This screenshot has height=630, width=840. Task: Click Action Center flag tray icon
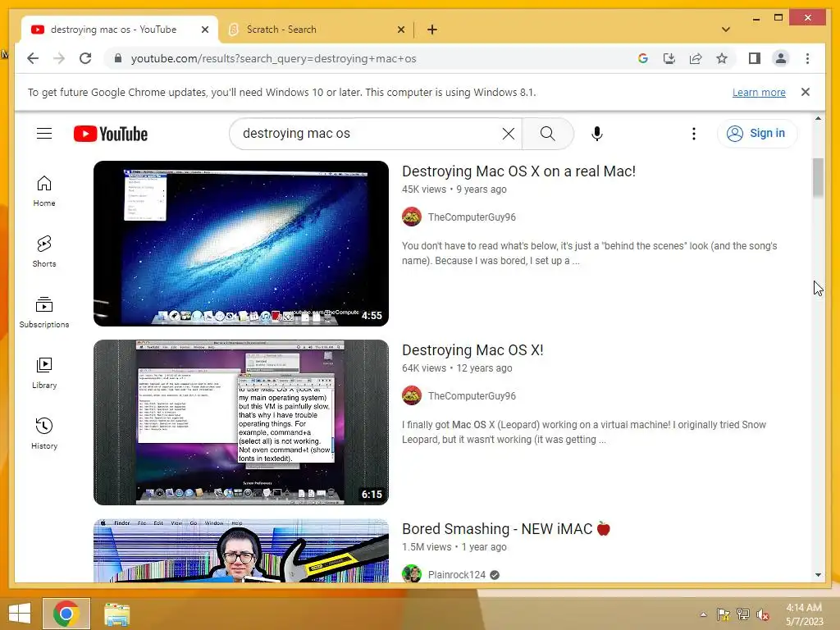click(724, 614)
